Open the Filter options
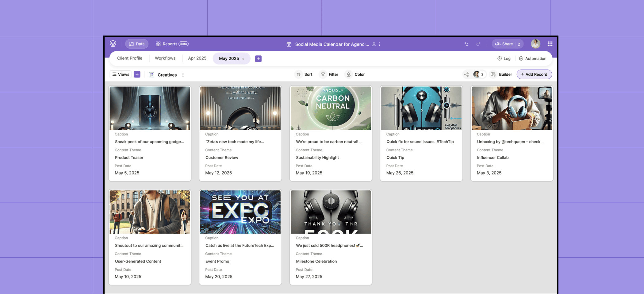This screenshot has height=294, width=644. tap(329, 74)
